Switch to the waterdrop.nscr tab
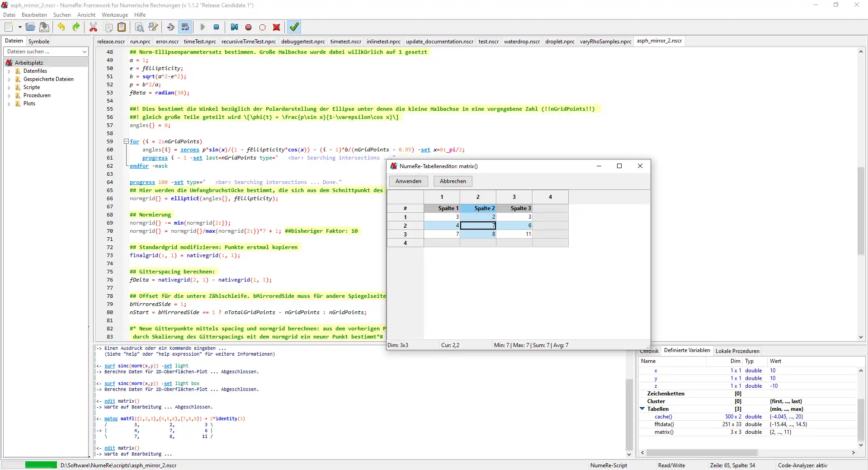The height and width of the screenshot is (470, 868). [522, 42]
